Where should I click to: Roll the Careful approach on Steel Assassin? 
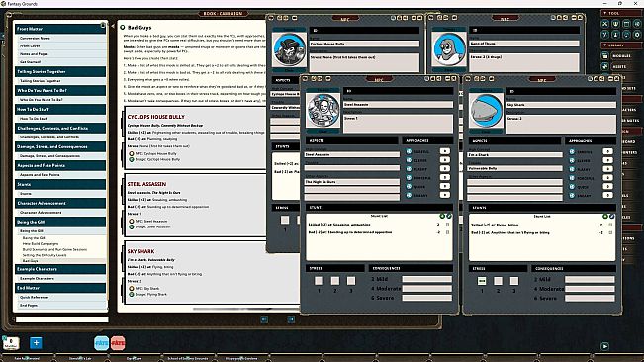[x=409, y=151]
